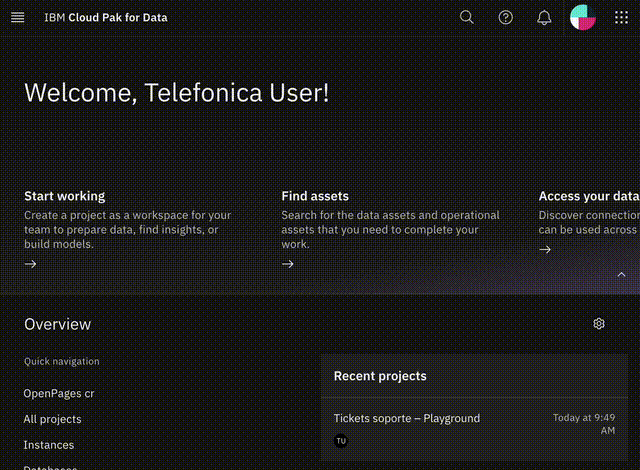Open Instances quick navigation link

(x=49, y=445)
